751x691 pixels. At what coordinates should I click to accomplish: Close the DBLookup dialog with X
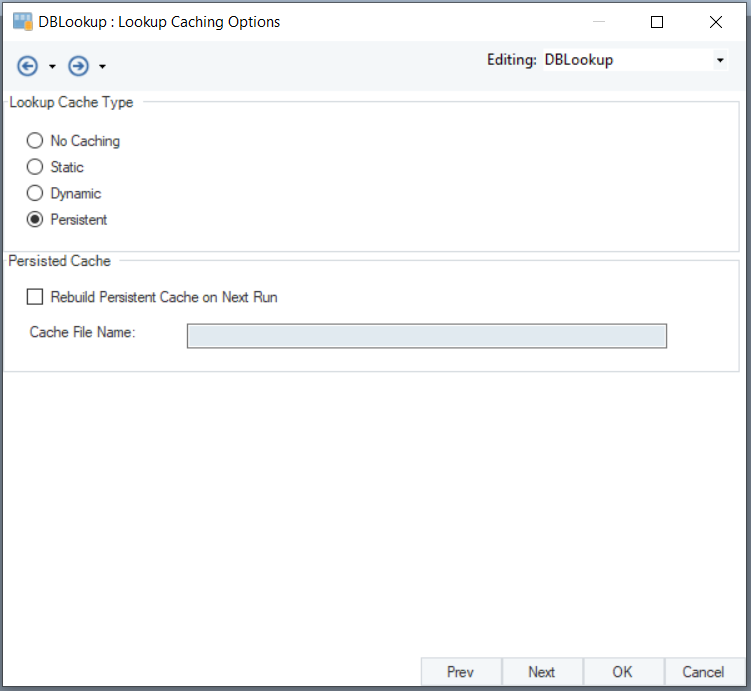716,21
